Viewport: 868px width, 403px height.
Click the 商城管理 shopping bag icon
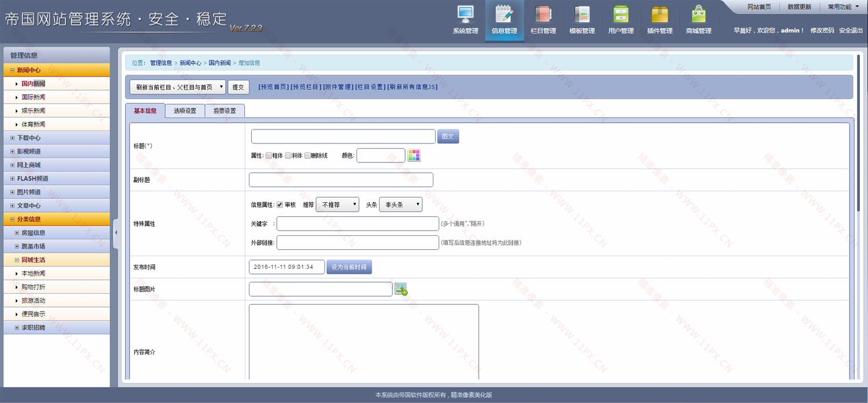tap(698, 14)
